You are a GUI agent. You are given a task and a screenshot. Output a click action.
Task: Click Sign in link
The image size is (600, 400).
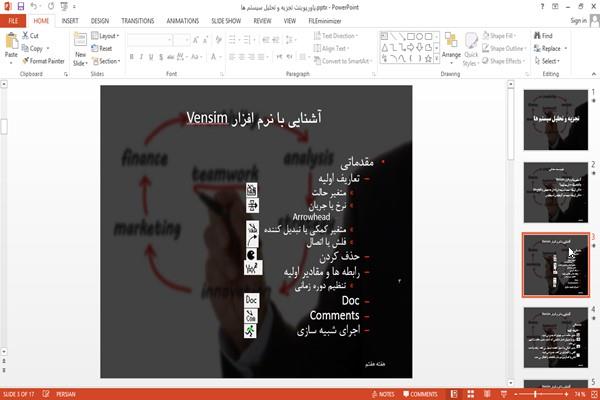click(x=578, y=21)
